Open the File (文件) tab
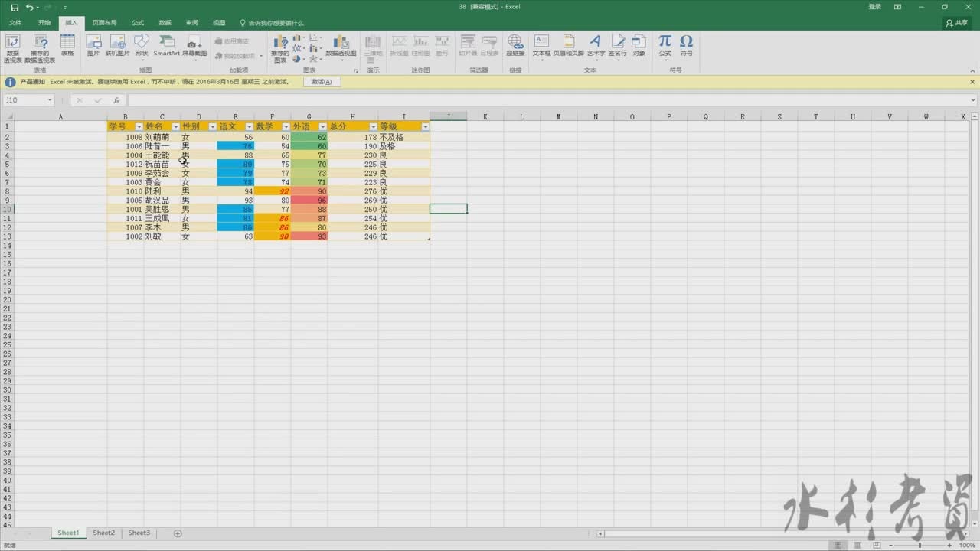This screenshot has width=980, height=551. pyautogui.click(x=15, y=23)
